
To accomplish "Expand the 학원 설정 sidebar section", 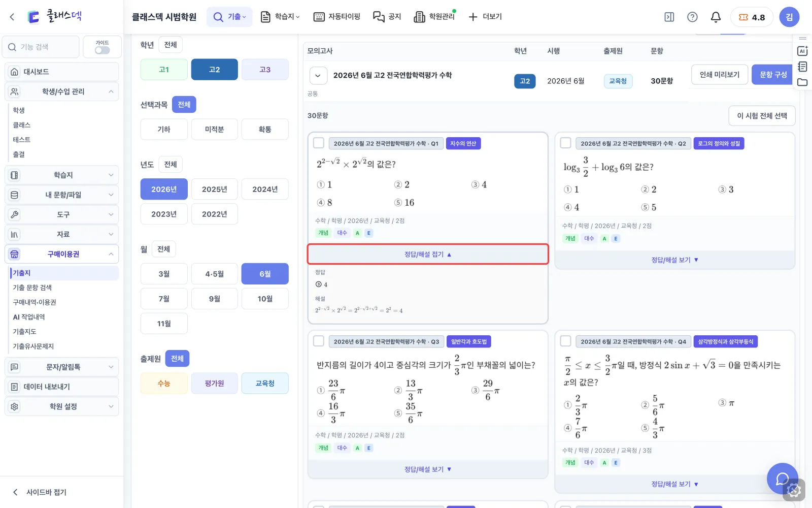I will click(61, 406).
